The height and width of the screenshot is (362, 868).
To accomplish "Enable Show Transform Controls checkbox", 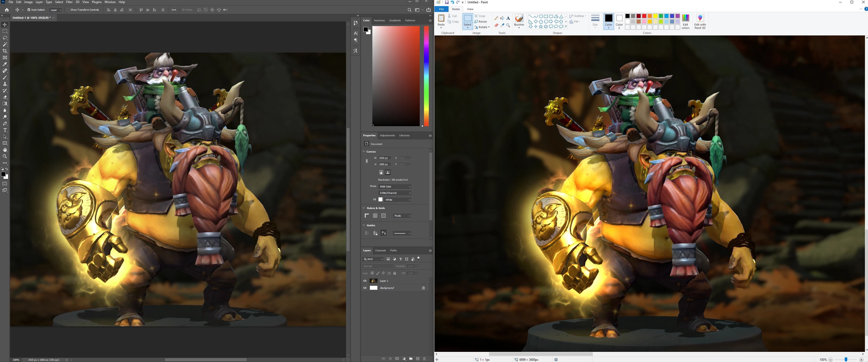I will tap(68, 10).
